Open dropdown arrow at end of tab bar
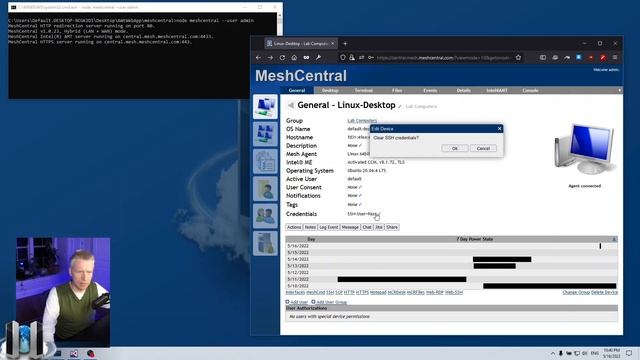 tap(620, 90)
